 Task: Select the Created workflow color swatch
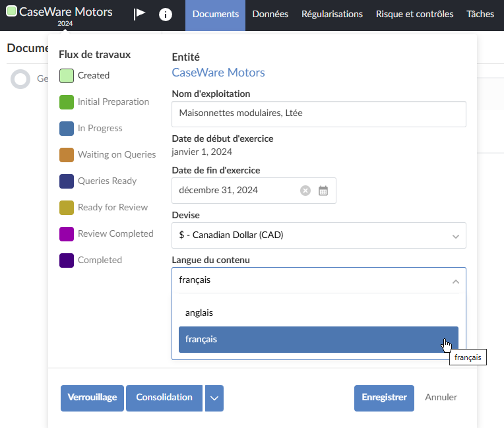tap(67, 76)
